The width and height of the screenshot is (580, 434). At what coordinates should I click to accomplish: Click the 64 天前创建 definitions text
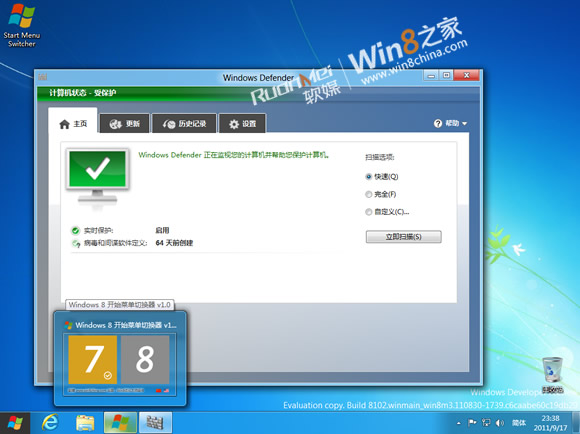[174, 243]
